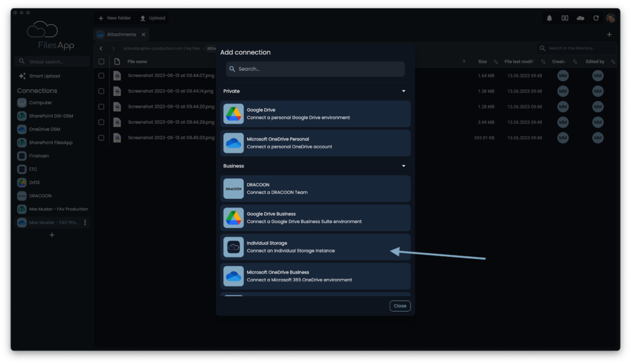Open the Computer connection

coord(35,103)
